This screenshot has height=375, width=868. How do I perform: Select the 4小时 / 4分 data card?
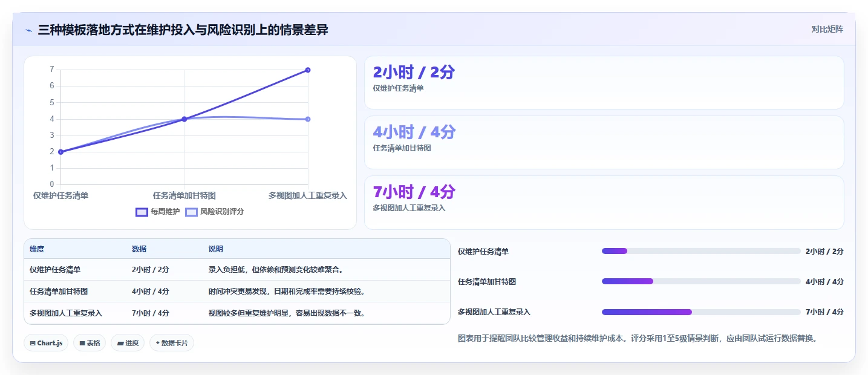[x=604, y=142]
